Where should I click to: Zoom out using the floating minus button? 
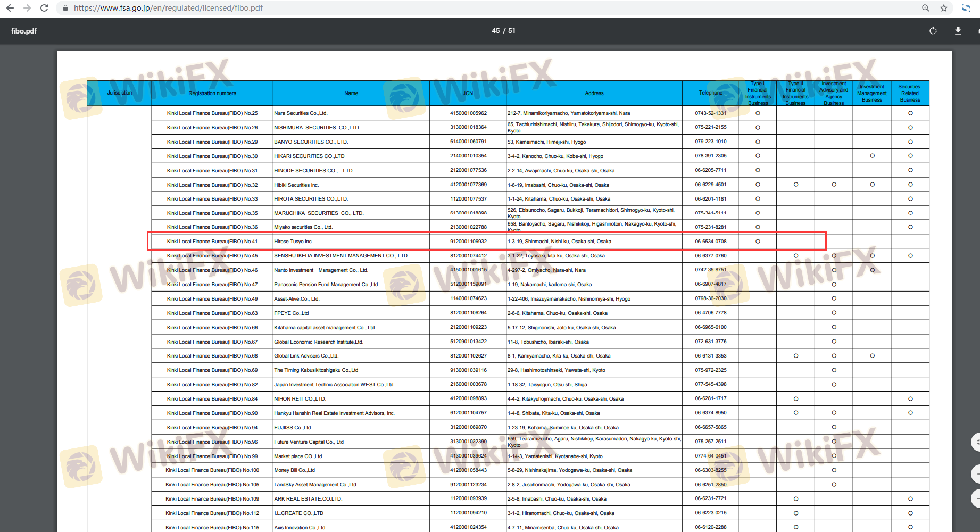[977, 473]
